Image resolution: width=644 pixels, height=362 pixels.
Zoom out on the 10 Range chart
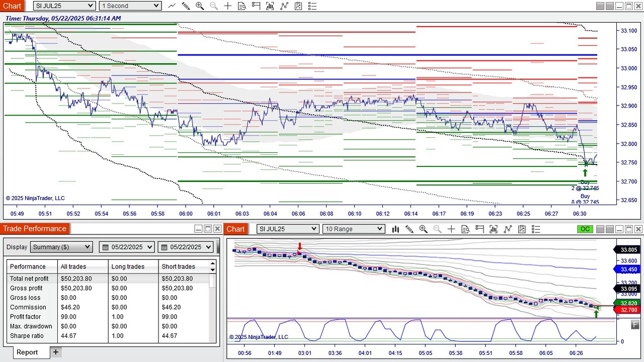click(437, 229)
